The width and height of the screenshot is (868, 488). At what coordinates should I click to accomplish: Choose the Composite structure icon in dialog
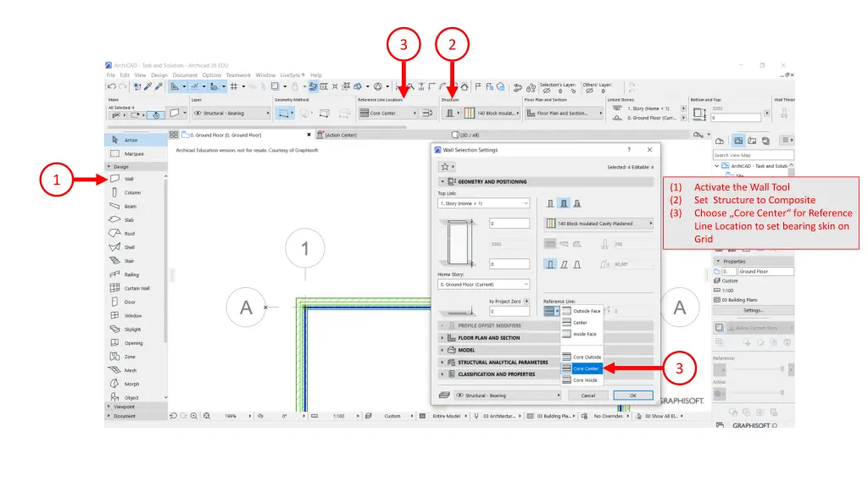pos(564,203)
